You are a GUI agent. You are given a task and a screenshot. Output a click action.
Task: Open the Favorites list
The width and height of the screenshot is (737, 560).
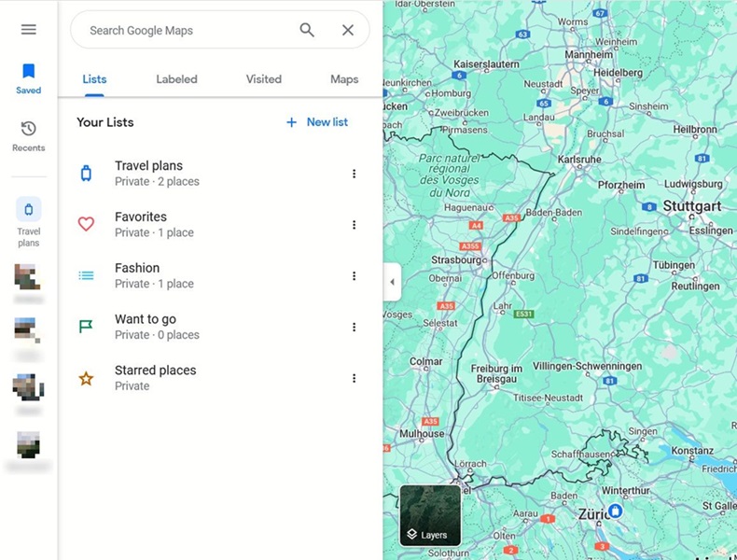click(x=220, y=225)
